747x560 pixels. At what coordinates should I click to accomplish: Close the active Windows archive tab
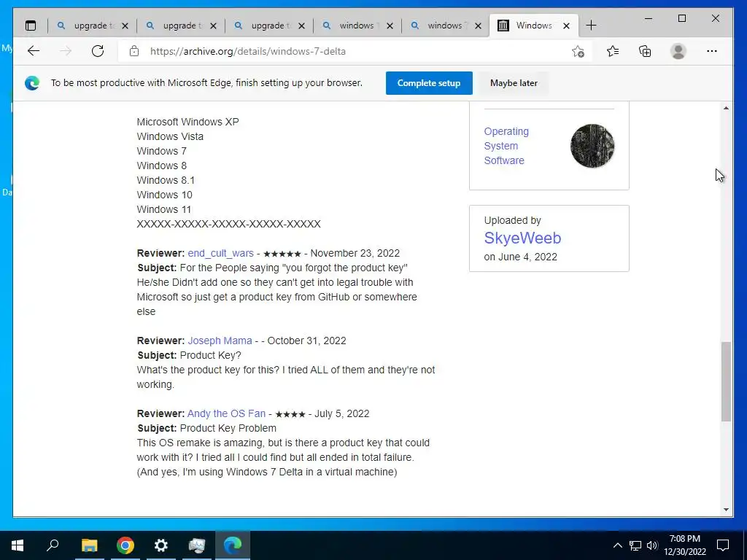[566, 26]
